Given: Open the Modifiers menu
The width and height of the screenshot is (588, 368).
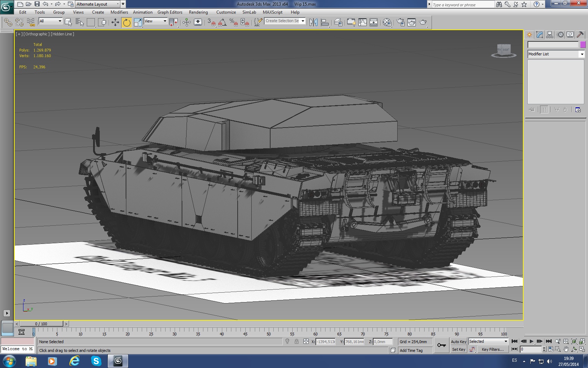Looking at the screenshot, I should (x=119, y=12).
